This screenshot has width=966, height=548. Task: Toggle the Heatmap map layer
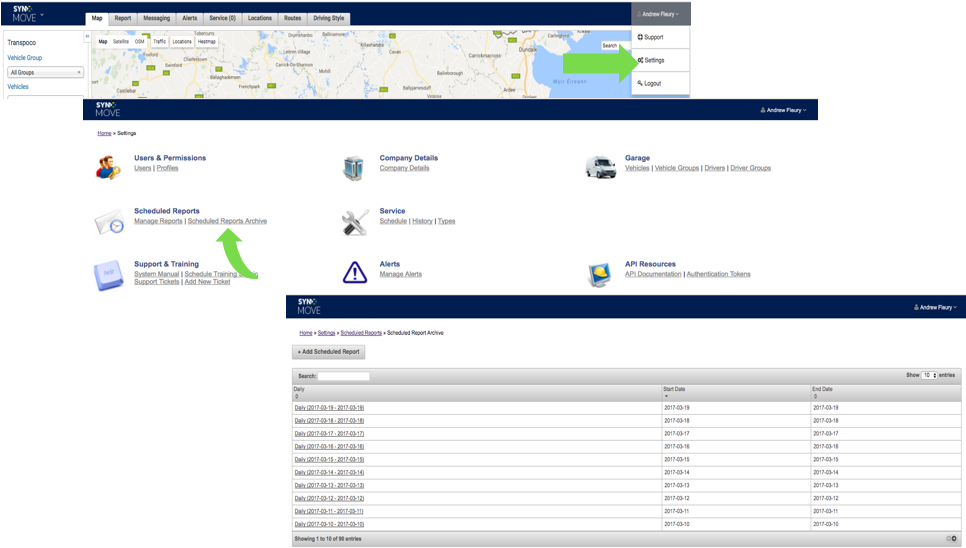coord(206,42)
